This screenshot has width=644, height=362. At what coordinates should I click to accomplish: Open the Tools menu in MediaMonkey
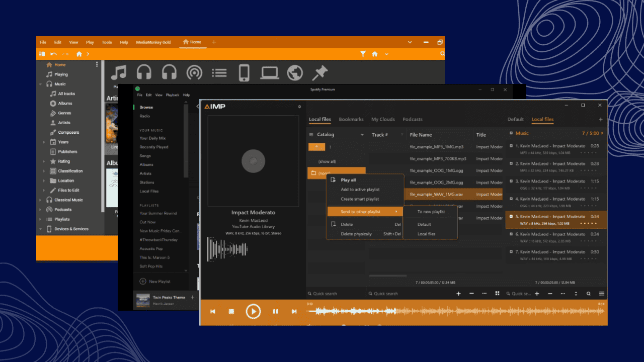107,42
